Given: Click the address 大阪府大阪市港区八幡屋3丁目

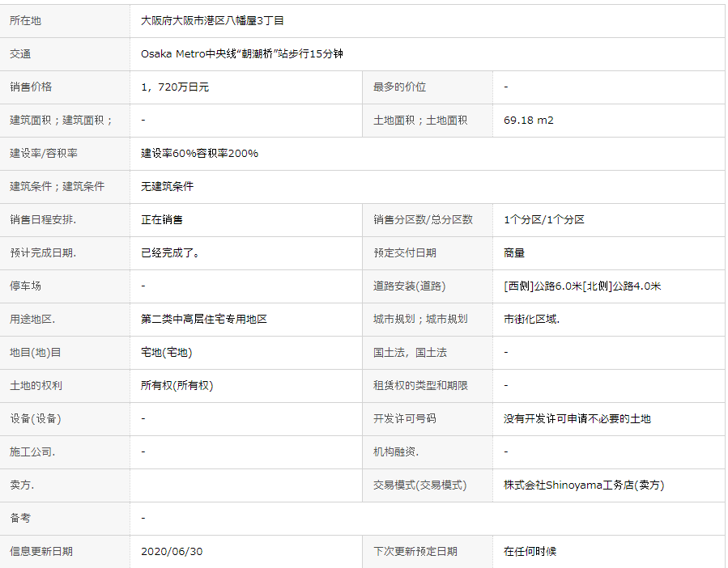Looking at the screenshot, I should click(212, 21).
